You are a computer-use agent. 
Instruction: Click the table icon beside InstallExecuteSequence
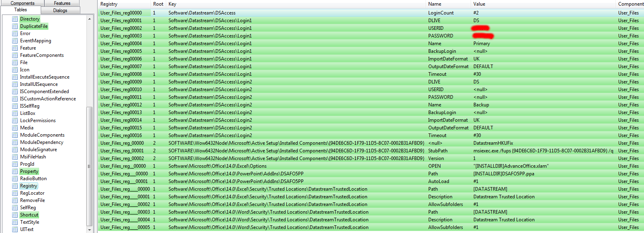[15, 77]
